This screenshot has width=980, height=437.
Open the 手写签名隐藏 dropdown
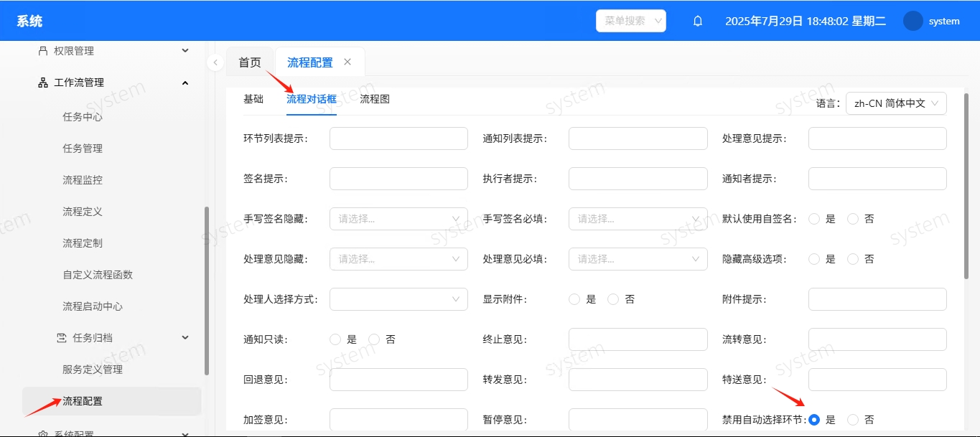pos(398,219)
